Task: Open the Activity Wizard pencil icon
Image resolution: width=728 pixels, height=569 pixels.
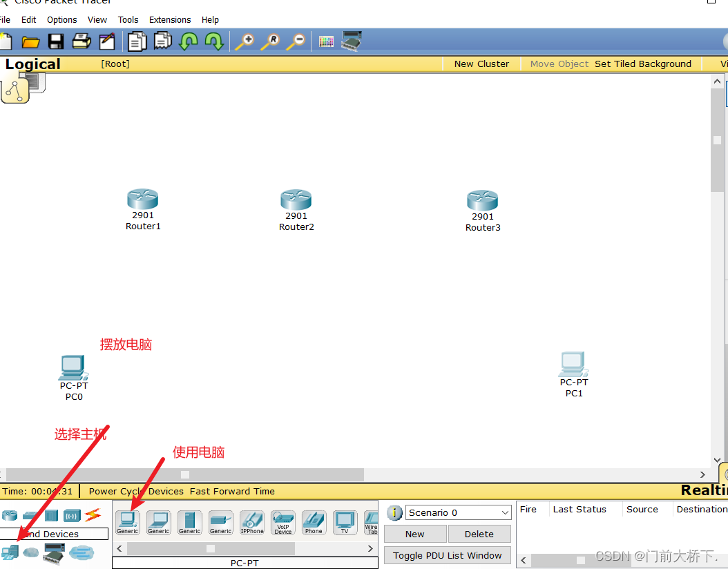Action: (107, 41)
